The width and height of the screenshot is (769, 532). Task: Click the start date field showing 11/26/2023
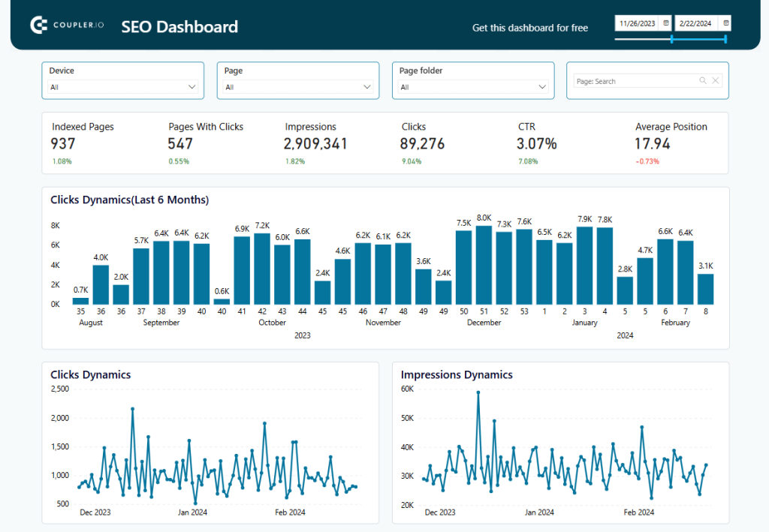coord(638,23)
